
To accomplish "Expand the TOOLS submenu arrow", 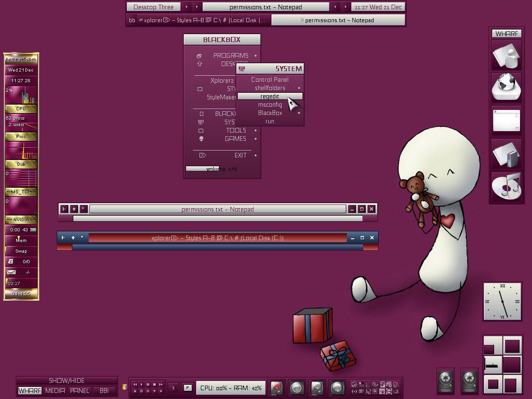I will pyautogui.click(x=255, y=130).
